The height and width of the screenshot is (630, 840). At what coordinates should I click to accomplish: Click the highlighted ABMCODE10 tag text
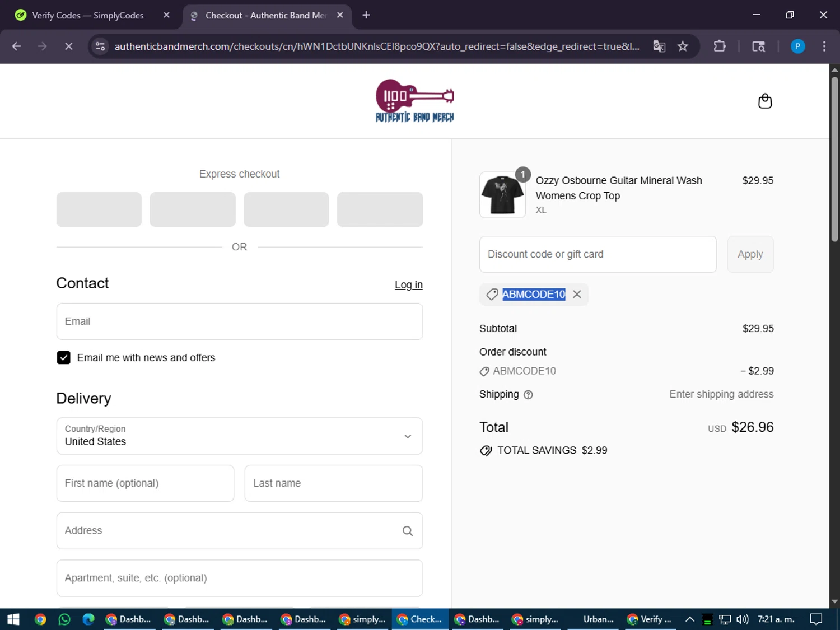534,294
